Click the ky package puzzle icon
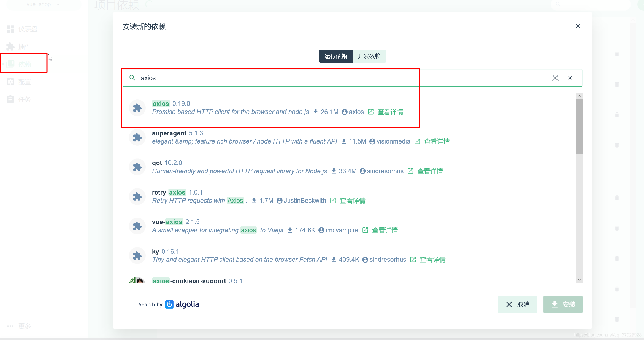 (137, 255)
